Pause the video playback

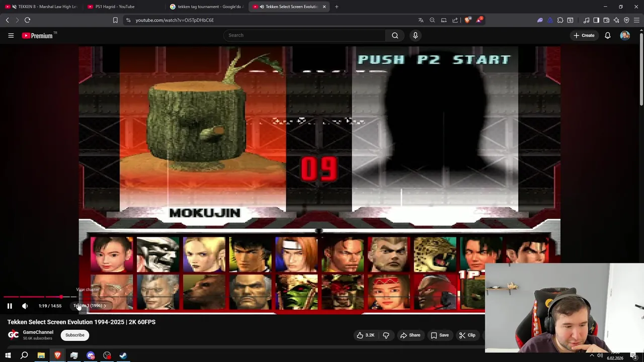(10, 306)
